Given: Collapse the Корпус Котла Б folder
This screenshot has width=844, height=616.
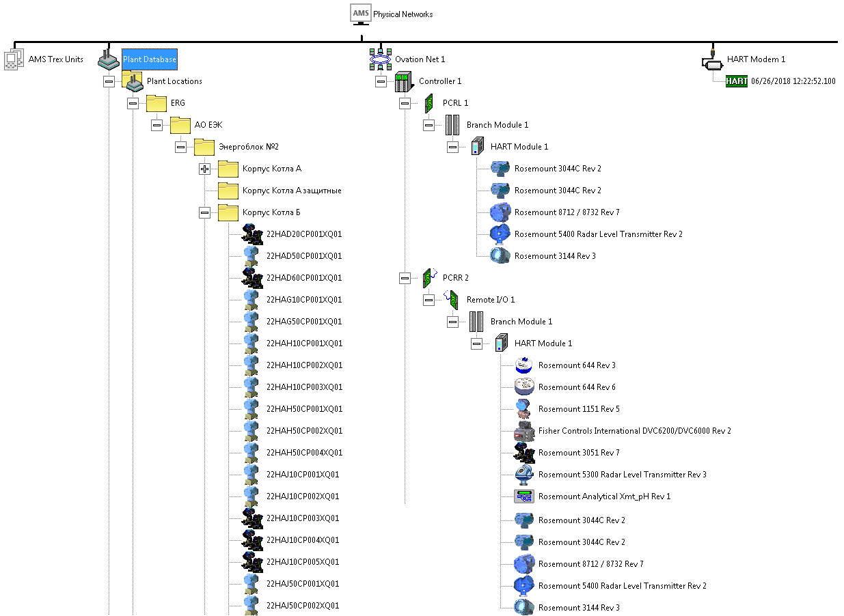Looking at the screenshot, I should point(204,212).
